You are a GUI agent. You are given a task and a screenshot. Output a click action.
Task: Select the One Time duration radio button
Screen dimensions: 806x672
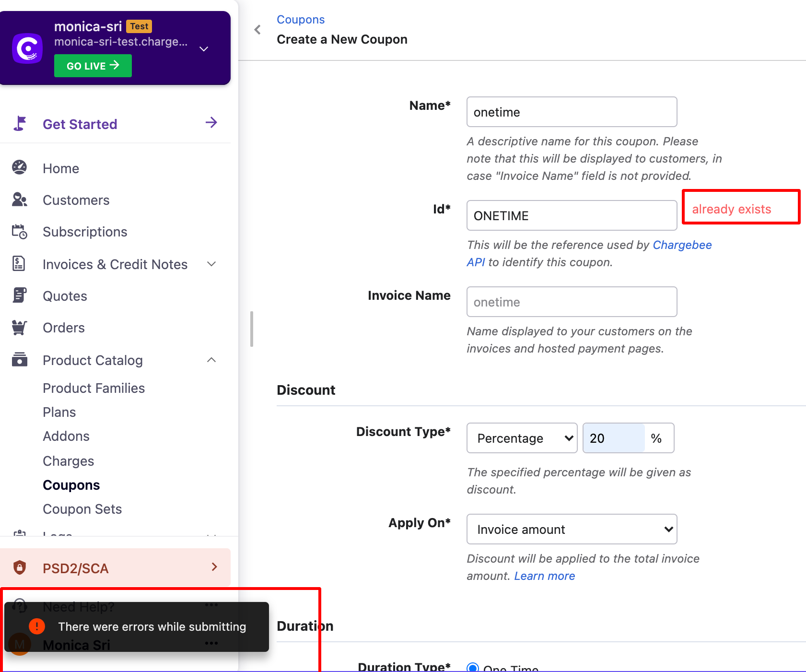tap(473, 667)
